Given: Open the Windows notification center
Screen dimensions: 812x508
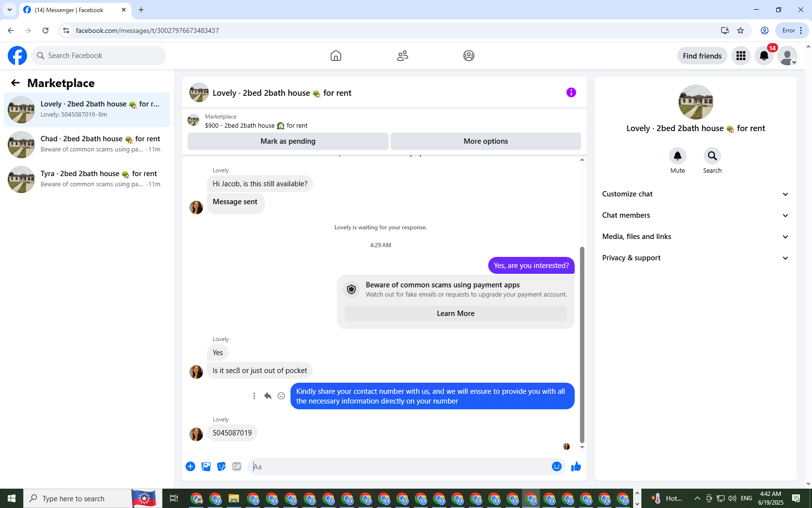Looking at the screenshot, I should pyautogui.click(x=796, y=498).
